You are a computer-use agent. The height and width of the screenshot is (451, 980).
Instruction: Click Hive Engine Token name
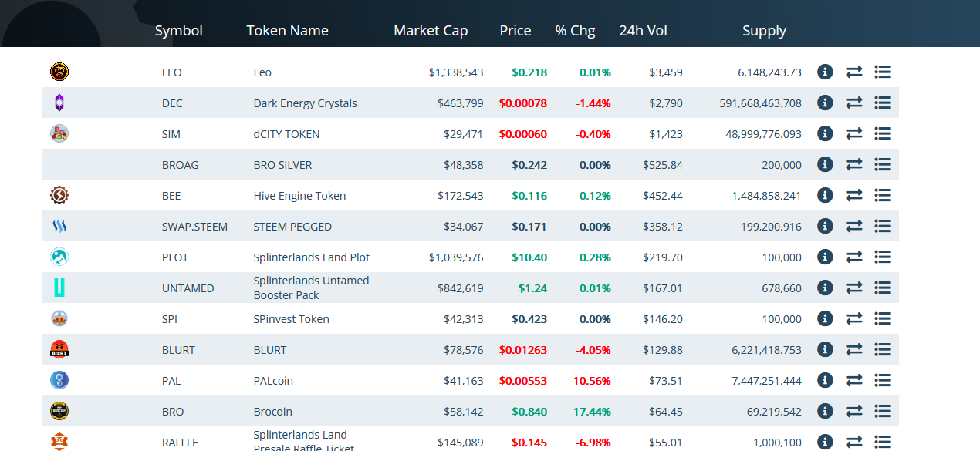coord(299,196)
